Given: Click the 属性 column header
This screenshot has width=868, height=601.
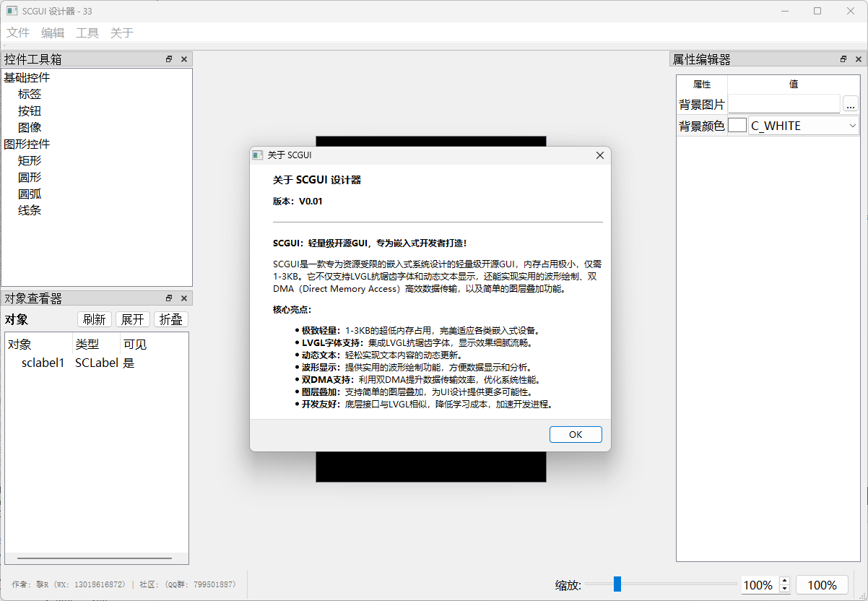Looking at the screenshot, I should pos(702,84).
